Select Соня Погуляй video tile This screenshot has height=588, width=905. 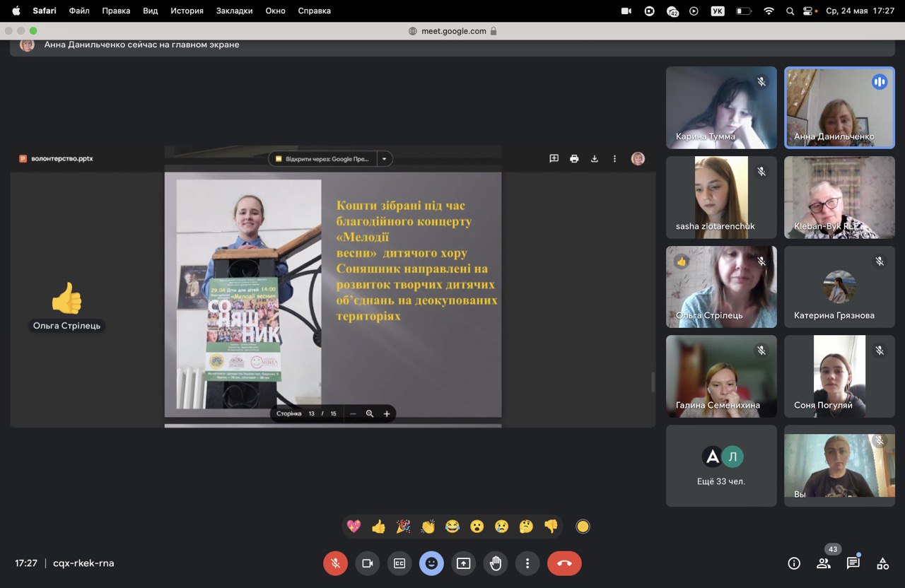pyautogui.click(x=839, y=376)
